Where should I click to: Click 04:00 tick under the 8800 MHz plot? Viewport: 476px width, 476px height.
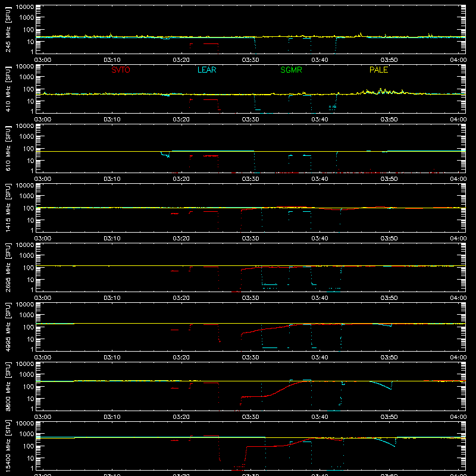(x=458, y=417)
